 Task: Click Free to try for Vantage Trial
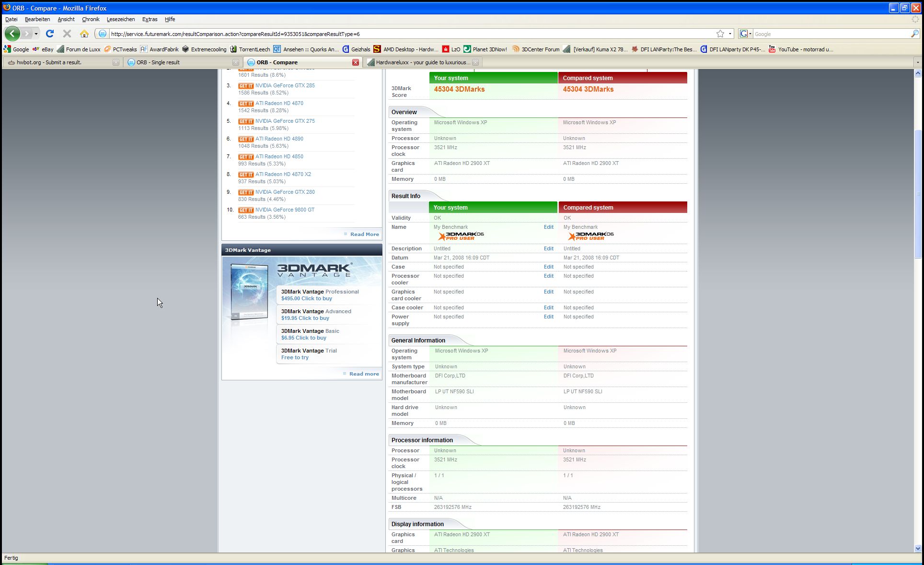[295, 357]
